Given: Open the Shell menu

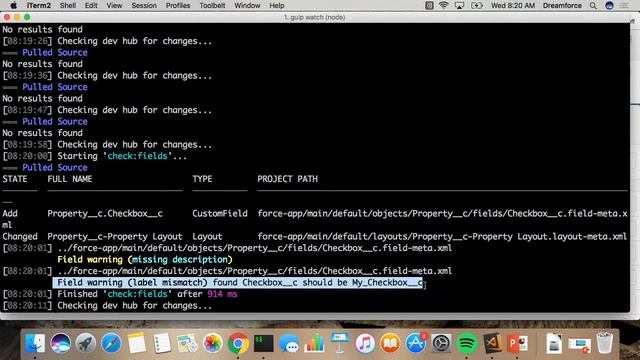Looking at the screenshot, I should [68, 5].
